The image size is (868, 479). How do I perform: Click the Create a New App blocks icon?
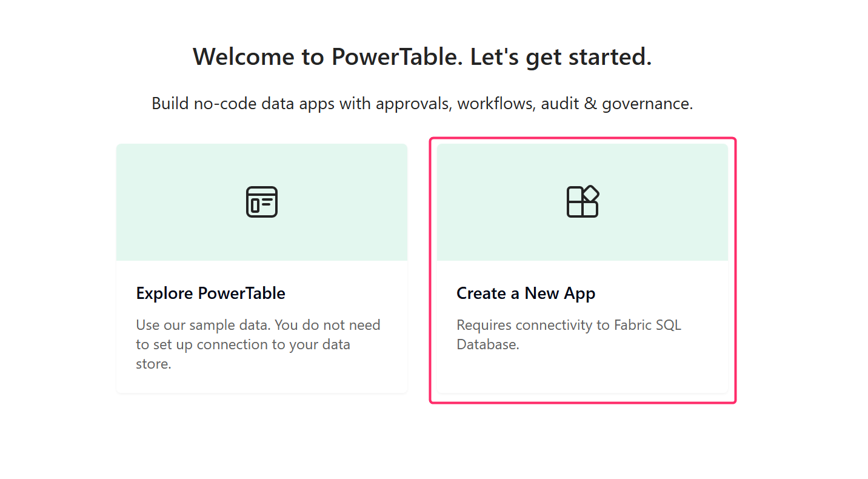click(x=582, y=202)
